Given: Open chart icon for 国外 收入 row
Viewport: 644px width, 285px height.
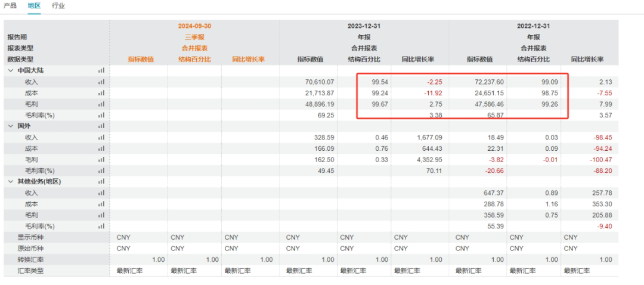Looking at the screenshot, I should point(101,138).
